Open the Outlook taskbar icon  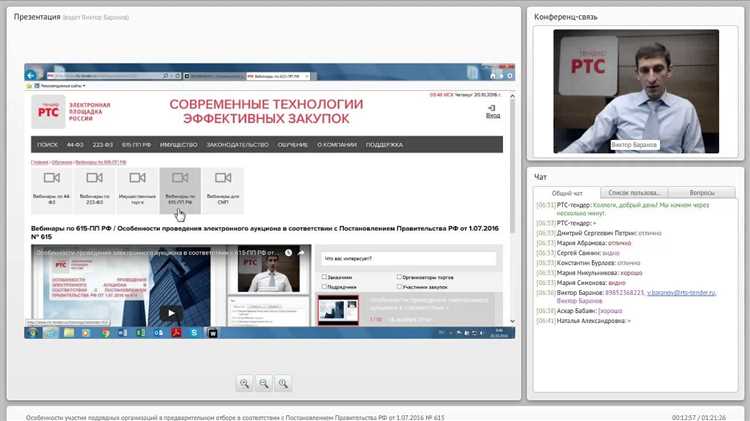158,332
